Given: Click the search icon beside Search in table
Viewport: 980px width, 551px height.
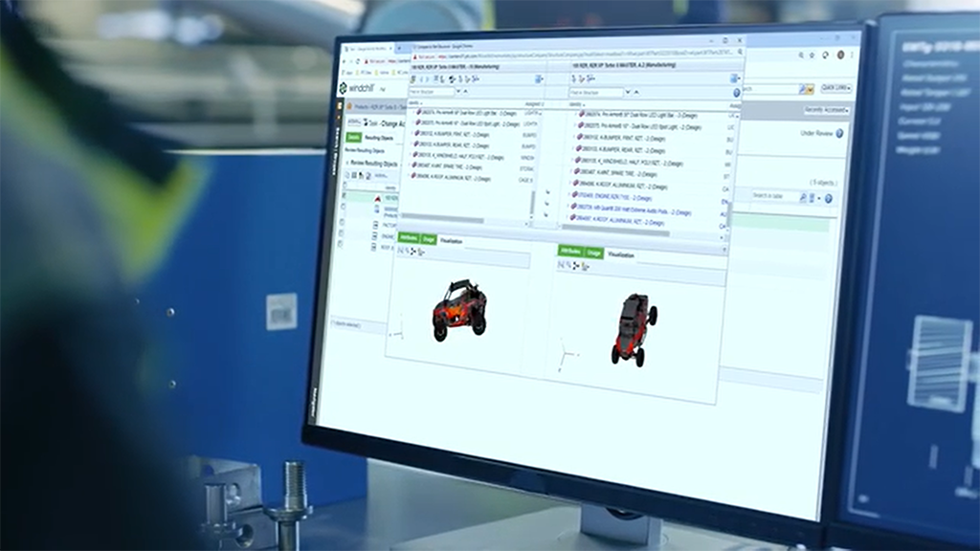Looking at the screenshot, I should coord(803,197).
